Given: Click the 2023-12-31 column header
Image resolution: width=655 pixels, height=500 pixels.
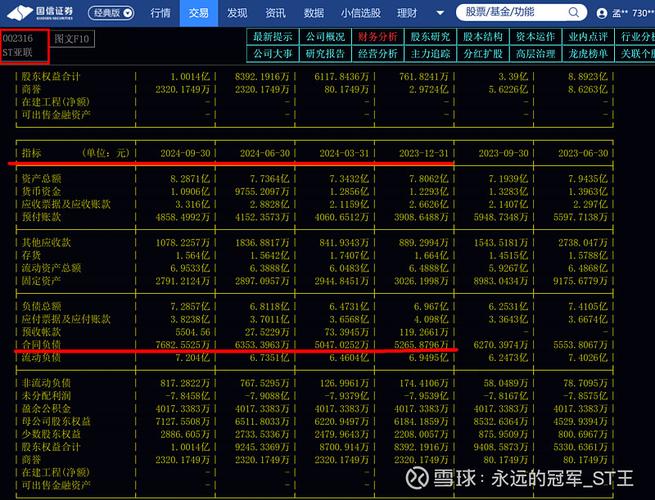Looking at the screenshot, I should coord(424,153).
